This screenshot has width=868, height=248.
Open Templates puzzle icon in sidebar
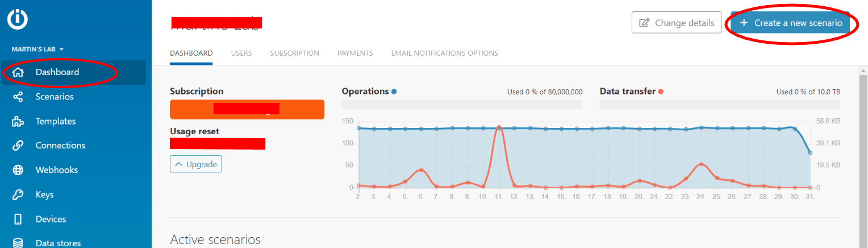click(18, 121)
